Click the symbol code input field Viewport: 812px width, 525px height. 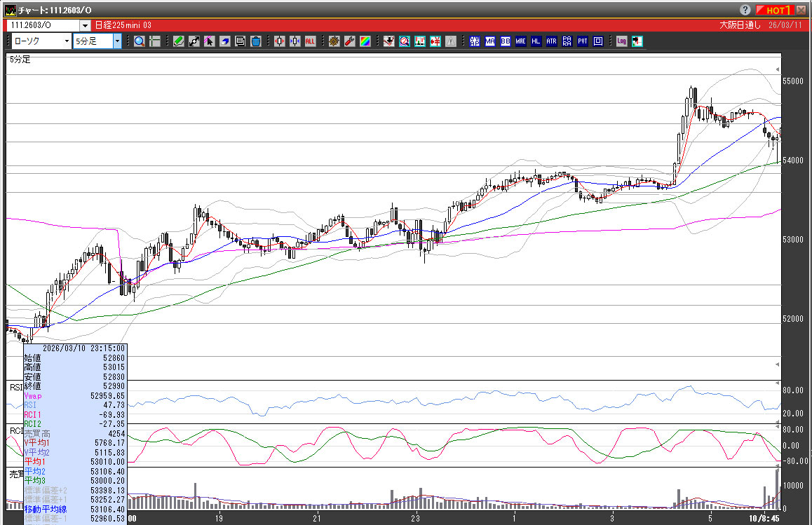point(42,25)
